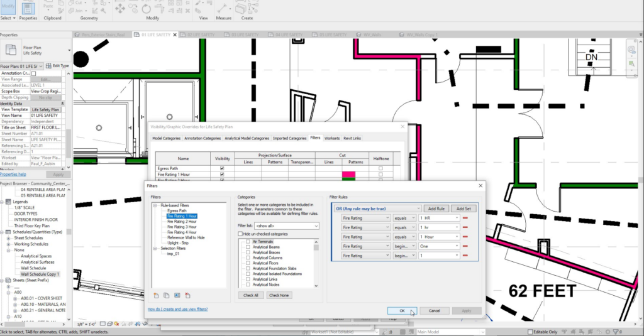Open the Floor Plan: 01 LIFE SAFETY instance dropdown

click(x=22, y=66)
